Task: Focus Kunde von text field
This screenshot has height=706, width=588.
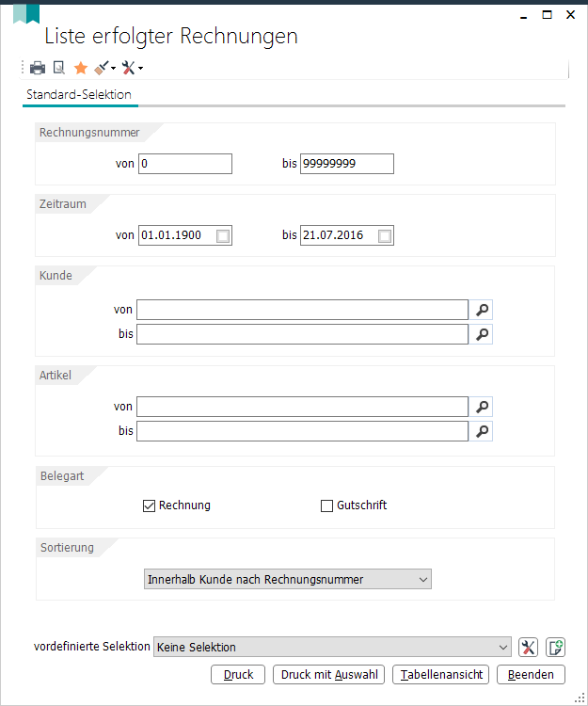Action: 302,310
